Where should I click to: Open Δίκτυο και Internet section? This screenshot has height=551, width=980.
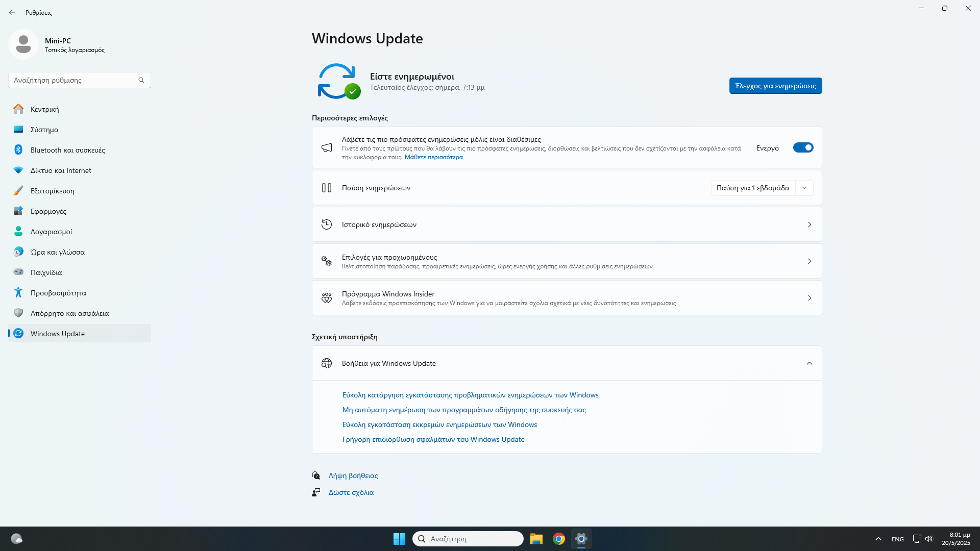click(x=80, y=170)
